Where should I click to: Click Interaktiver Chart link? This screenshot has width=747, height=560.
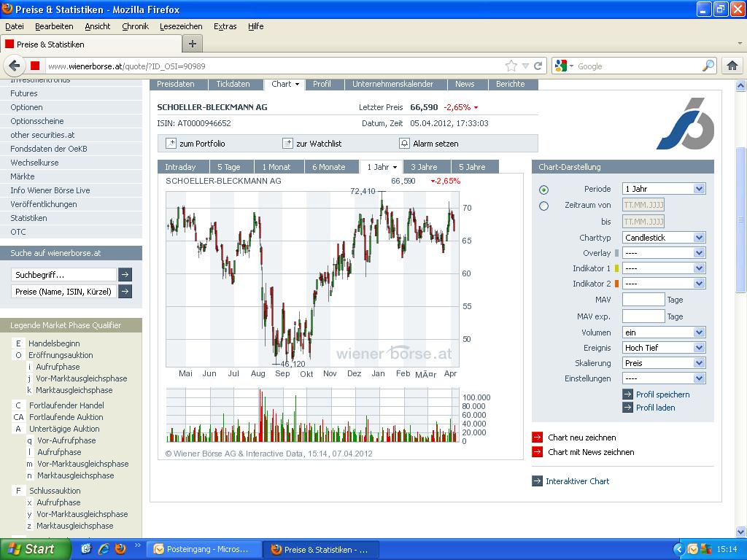click(578, 481)
